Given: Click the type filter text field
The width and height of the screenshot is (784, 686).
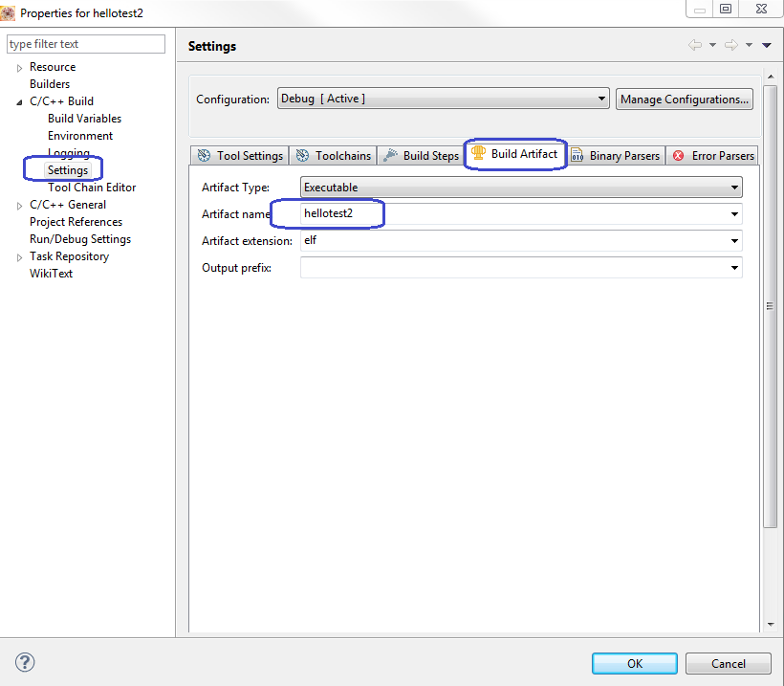Looking at the screenshot, I should pyautogui.click(x=86, y=44).
